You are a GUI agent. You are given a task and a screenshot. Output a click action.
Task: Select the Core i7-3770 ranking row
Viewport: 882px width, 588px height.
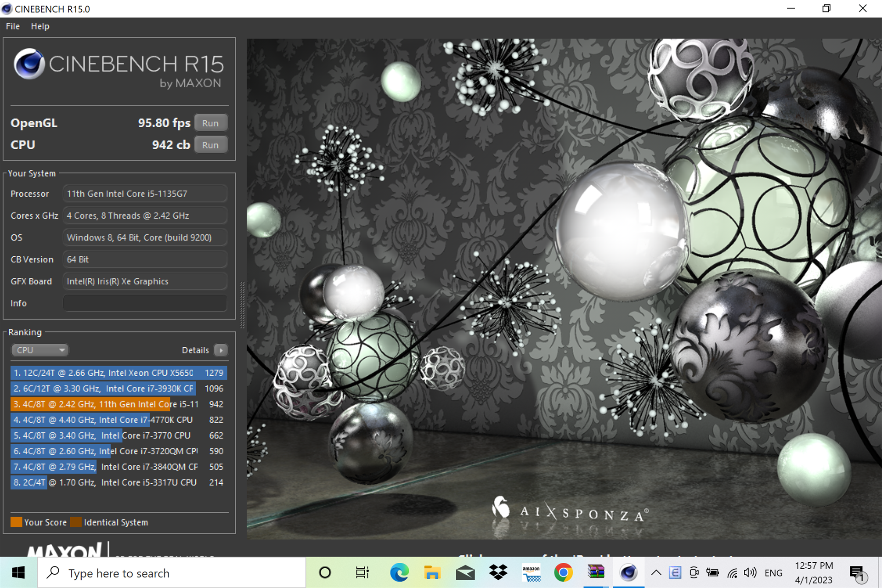tap(119, 435)
